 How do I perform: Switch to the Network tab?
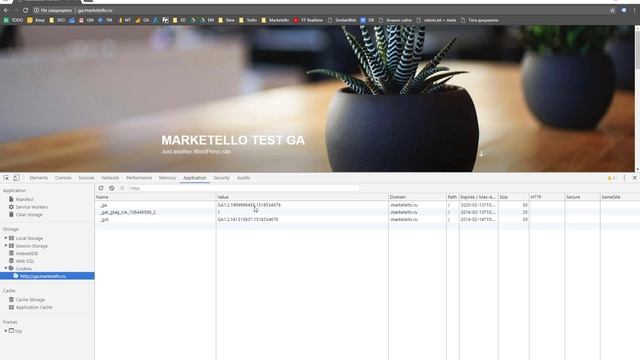tap(110, 178)
